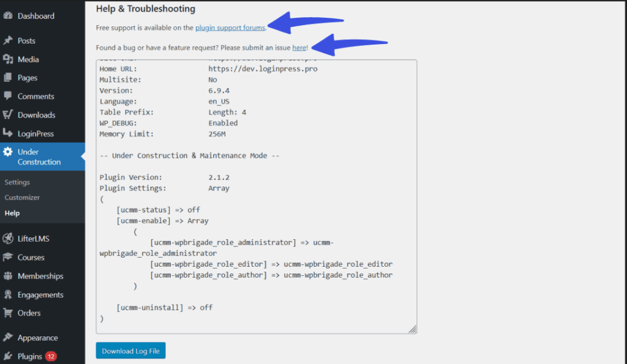Image resolution: width=627 pixels, height=364 pixels.
Task: Click the Orders shopping cart icon
Action: coord(8,313)
